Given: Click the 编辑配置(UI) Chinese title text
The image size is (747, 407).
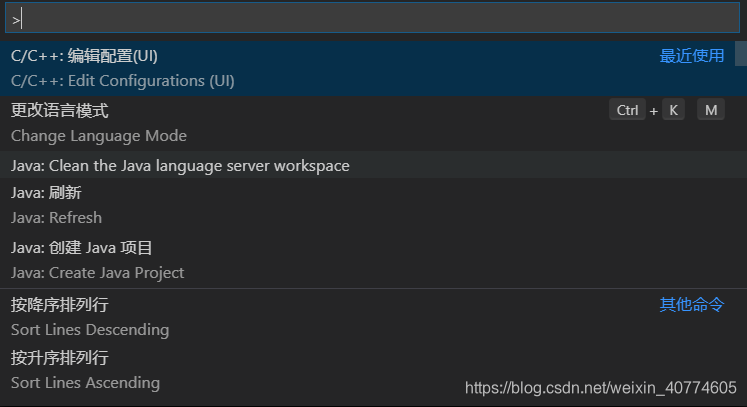Looking at the screenshot, I should 112,56.
